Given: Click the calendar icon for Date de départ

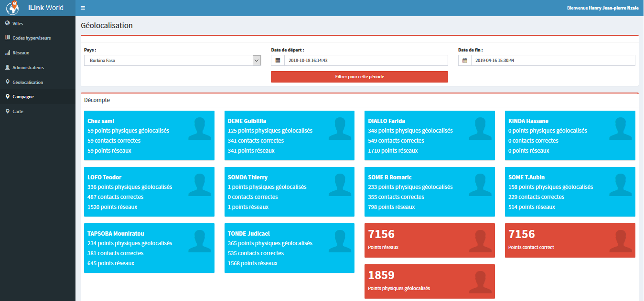Looking at the screenshot, I should 278,61.
